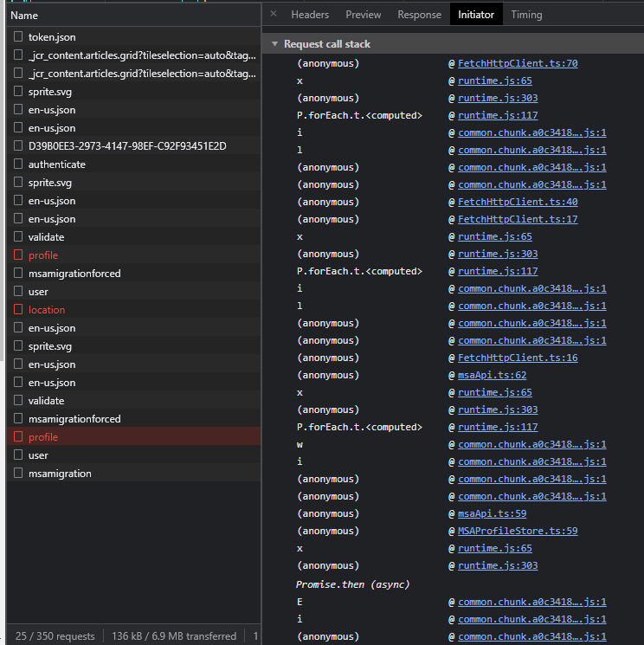Jump to FetchHttpClient.ts:17 in sources

pyautogui.click(x=518, y=219)
